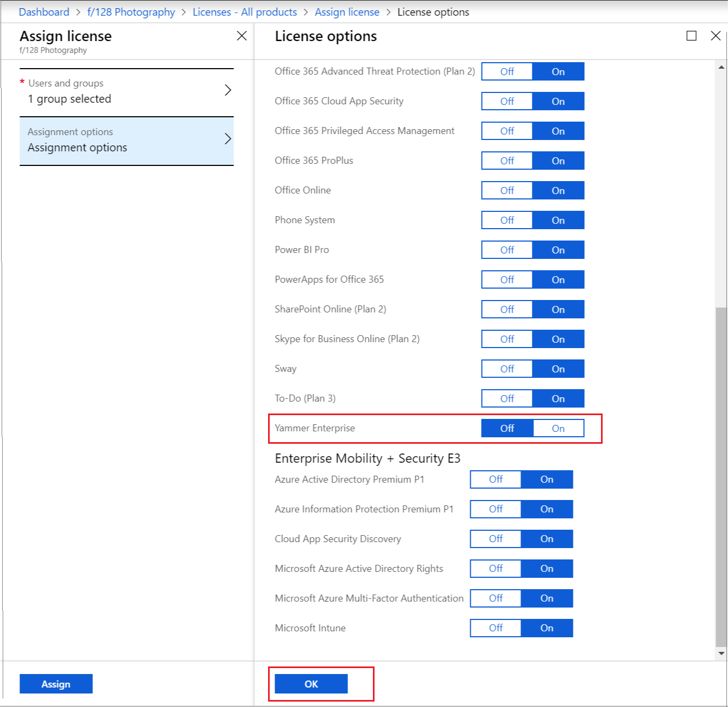
Task: Maximize the License options pane
Action: click(x=691, y=36)
